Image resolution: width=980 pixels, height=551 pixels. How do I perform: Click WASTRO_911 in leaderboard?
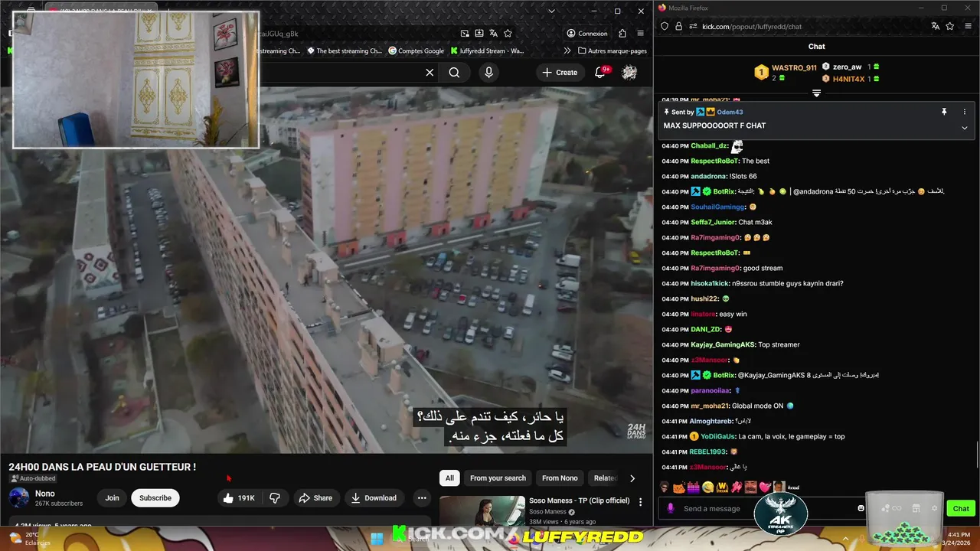[794, 67]
